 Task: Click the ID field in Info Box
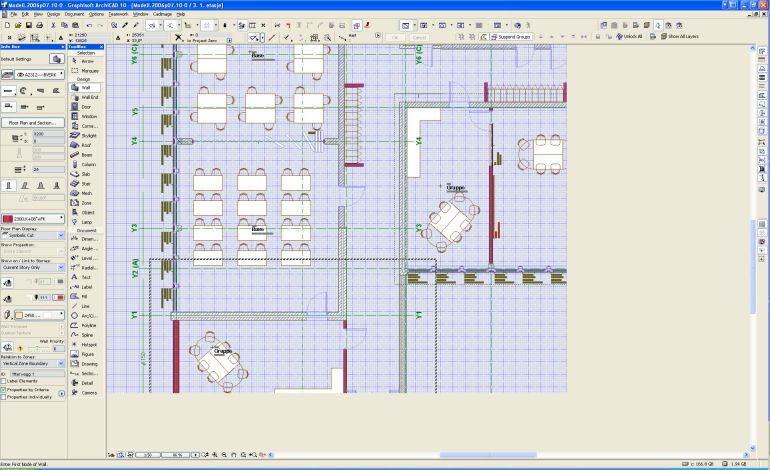(37, 374)
